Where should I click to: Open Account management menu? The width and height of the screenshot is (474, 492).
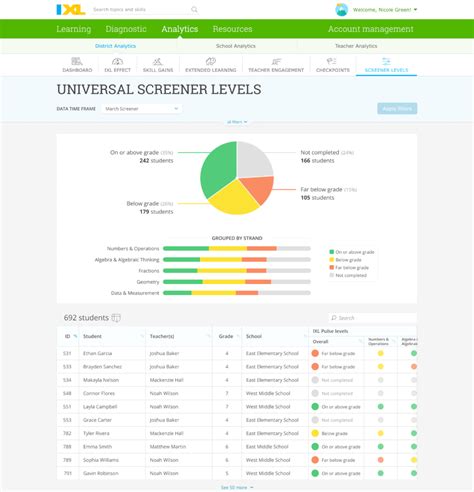tap(371, 29)
